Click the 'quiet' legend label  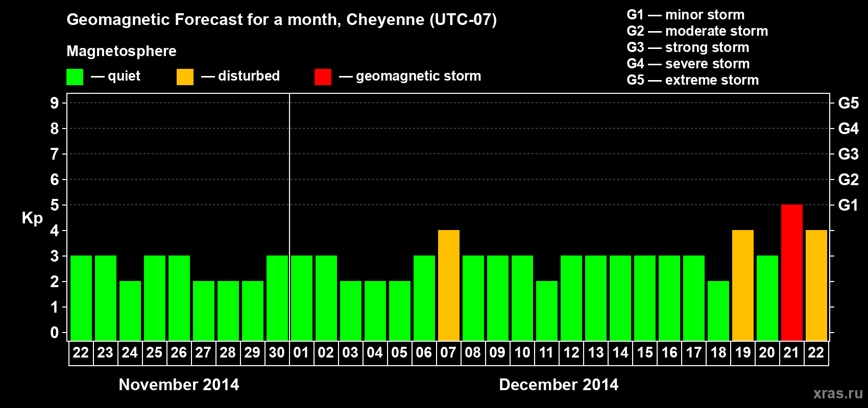point(124,76)
